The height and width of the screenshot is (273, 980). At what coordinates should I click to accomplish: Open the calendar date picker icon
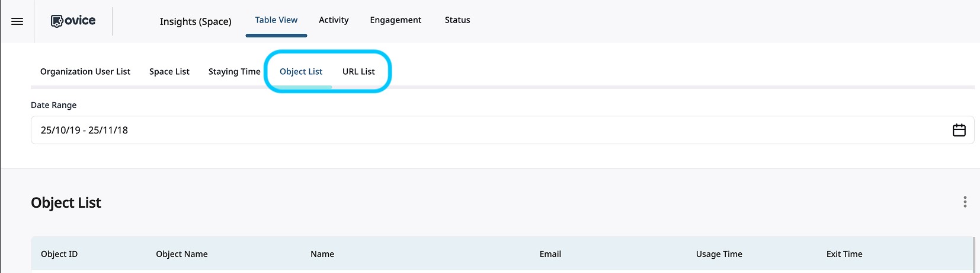coord(959,130)
